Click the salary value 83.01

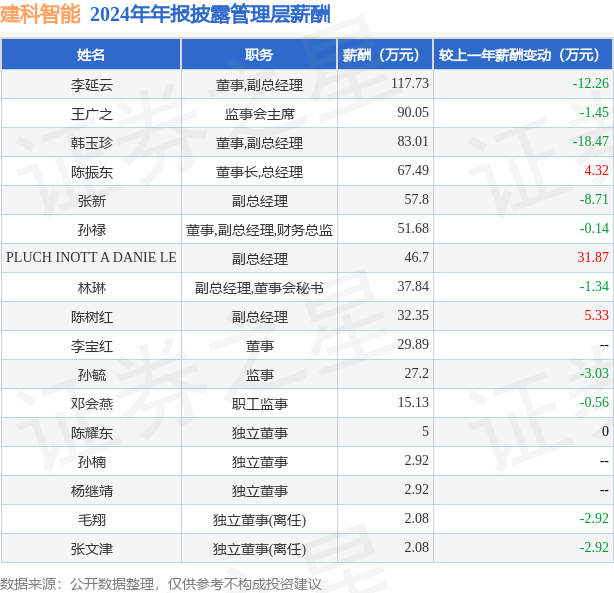413,141
